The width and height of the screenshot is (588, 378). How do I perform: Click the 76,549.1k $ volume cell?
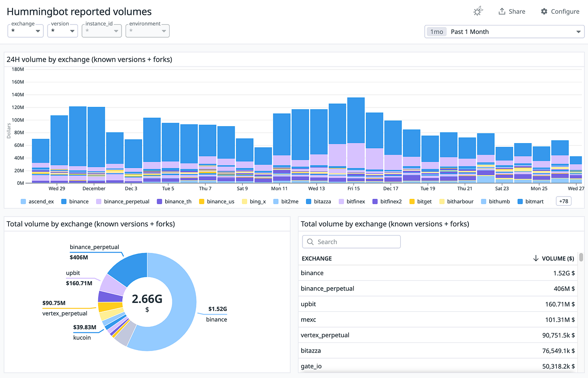[559, 351]
